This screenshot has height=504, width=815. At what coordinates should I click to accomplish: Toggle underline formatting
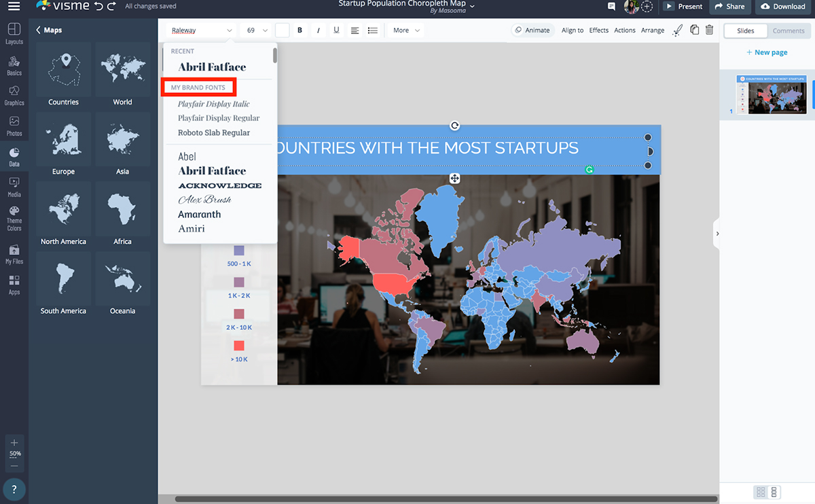pos(336,30)
